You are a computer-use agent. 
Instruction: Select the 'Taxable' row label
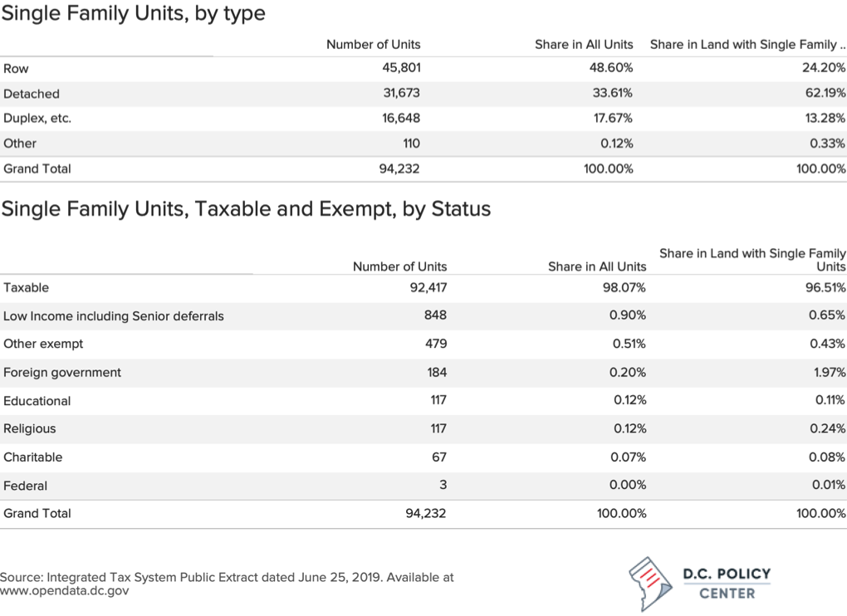click(x=26, y=287)
